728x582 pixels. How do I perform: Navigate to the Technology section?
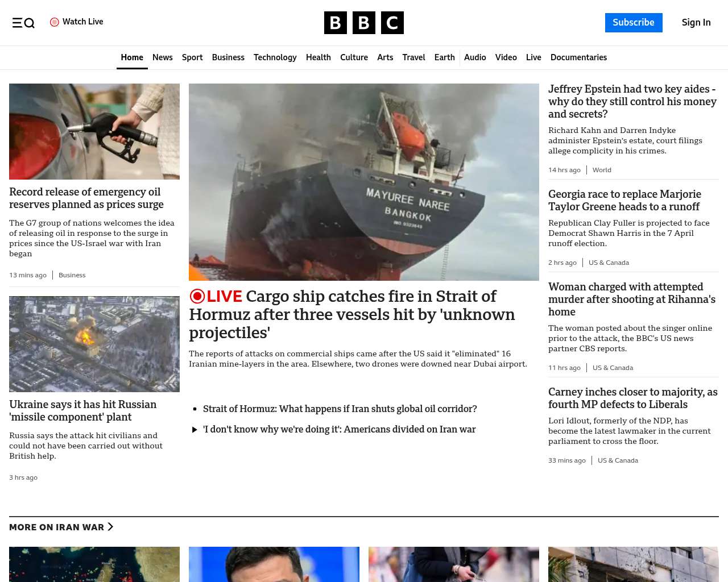click(x=275, y=57)
